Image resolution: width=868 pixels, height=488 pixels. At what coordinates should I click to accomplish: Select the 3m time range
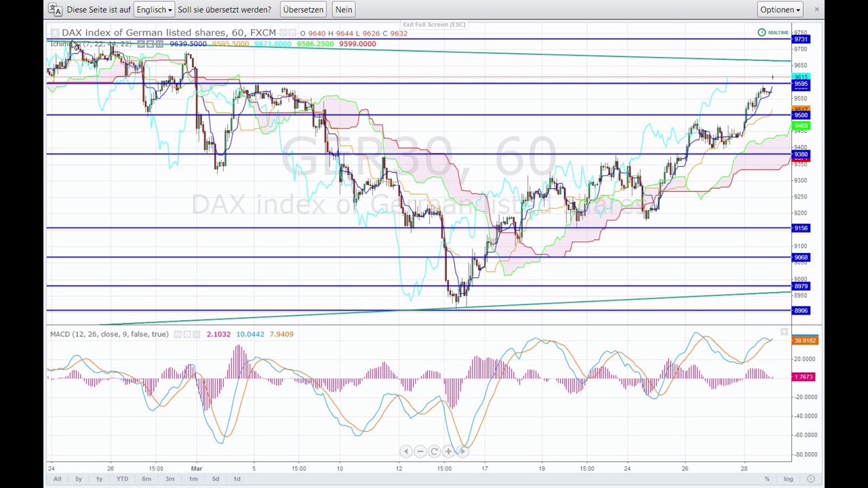click(x=170, y=479)
